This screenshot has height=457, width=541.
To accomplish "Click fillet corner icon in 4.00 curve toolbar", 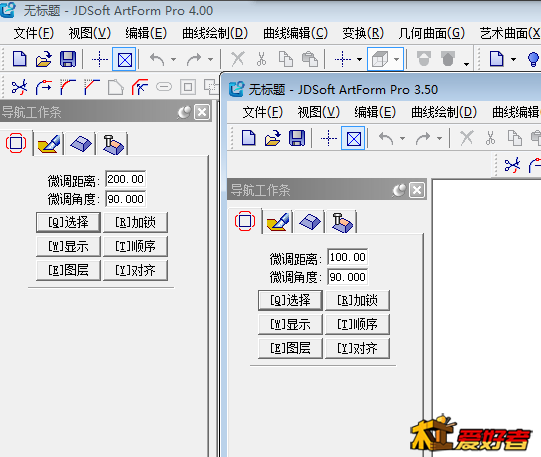I will point(68,87).
